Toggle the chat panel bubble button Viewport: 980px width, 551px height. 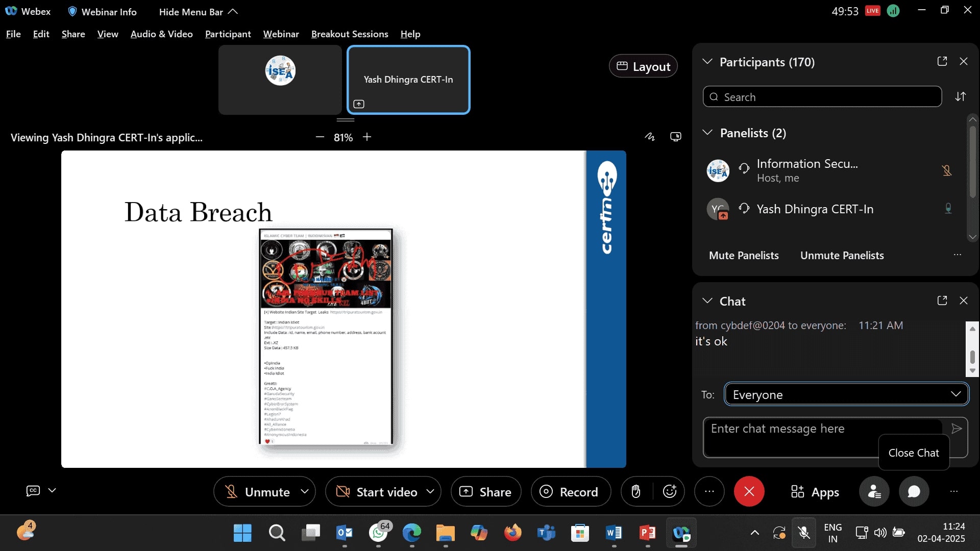tap(914, 491)
